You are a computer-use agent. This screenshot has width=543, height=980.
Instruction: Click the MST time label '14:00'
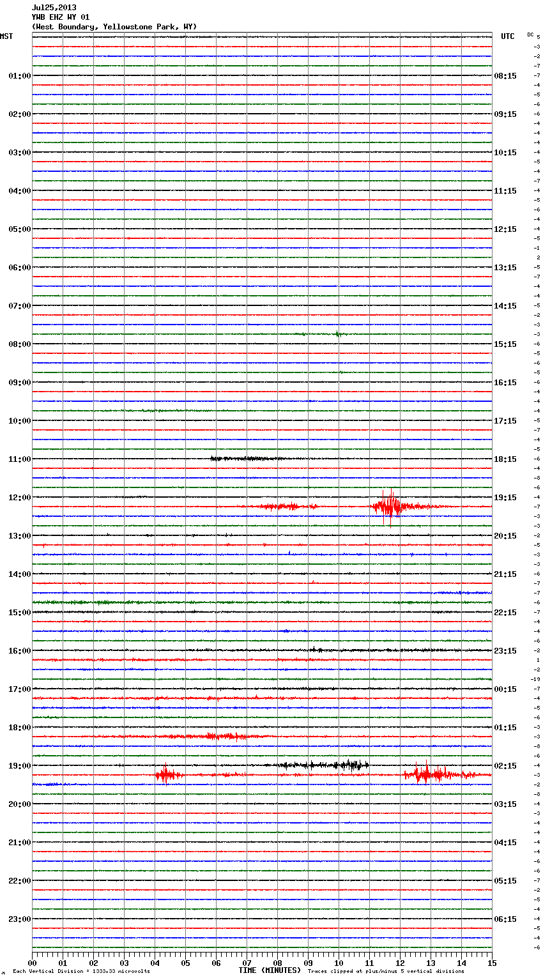(x=20, y=574)
